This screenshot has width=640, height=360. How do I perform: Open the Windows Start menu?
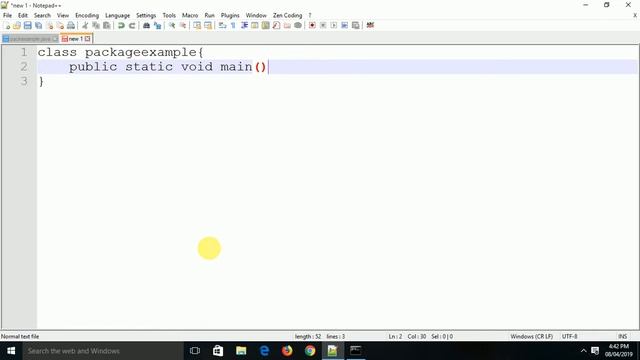11,351
